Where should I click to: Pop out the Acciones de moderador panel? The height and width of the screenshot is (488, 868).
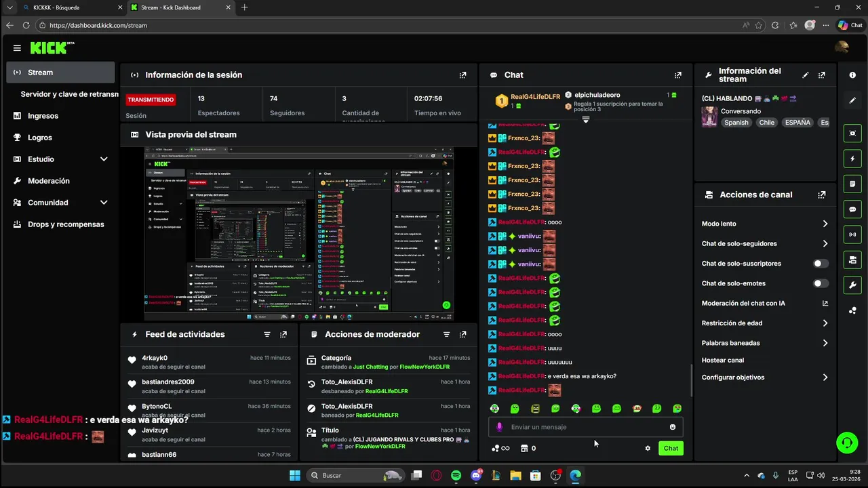pos(462,334)
